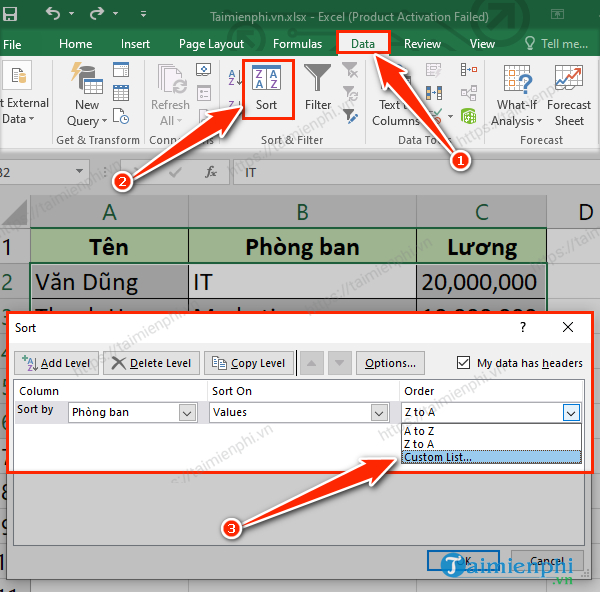Image resolution: width=600 pixels, height=592 pixels.
Task: Open the Data ribbon tab
Action: (363, 44)
